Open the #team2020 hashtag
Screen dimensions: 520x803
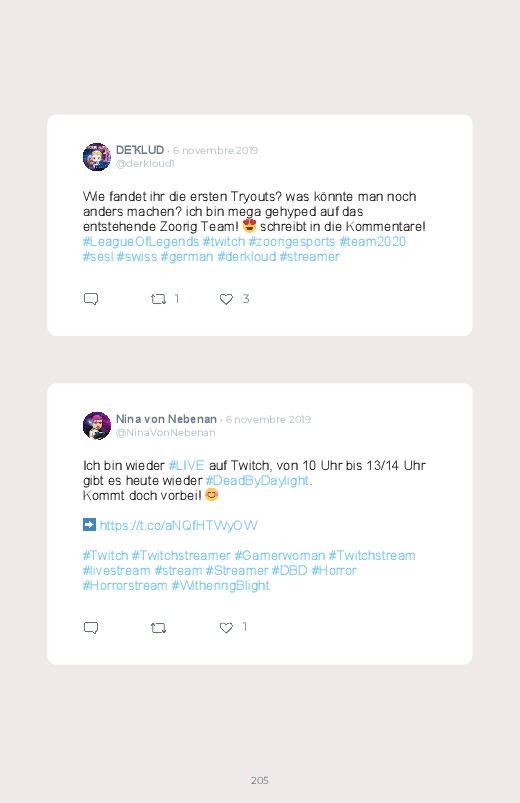(372, 241)
